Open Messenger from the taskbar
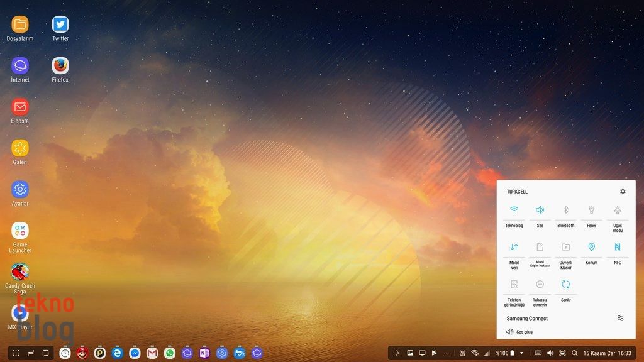Screen dimensions: 644x362 pos(135,353)
